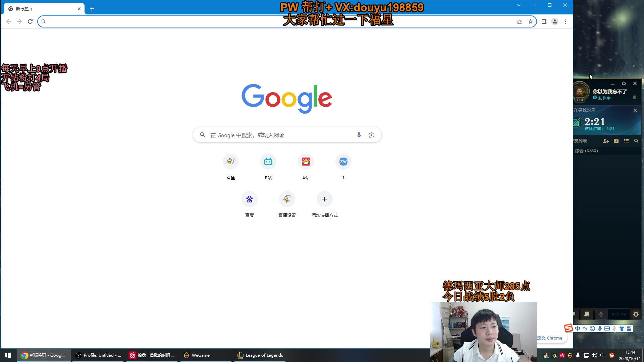This screenshot has height=362, width=644.
Task: Open the League client settings gear
Action: [624, 83]
